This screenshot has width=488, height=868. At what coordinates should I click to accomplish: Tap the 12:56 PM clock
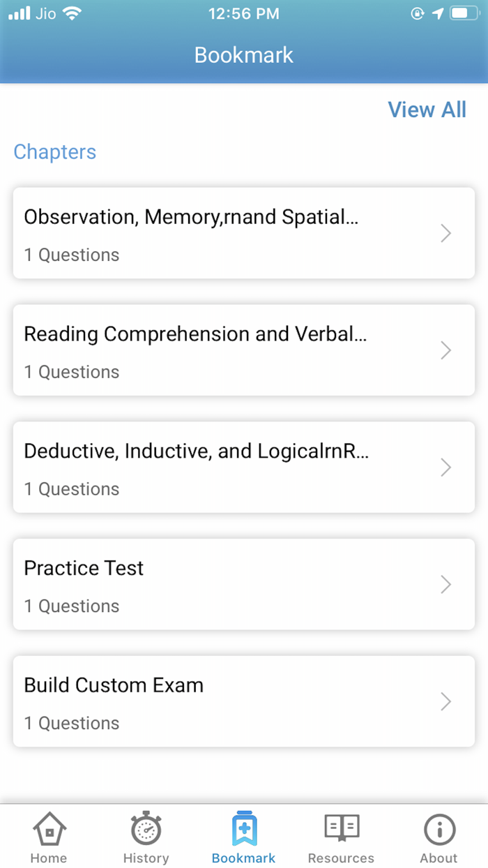(244, 13)
